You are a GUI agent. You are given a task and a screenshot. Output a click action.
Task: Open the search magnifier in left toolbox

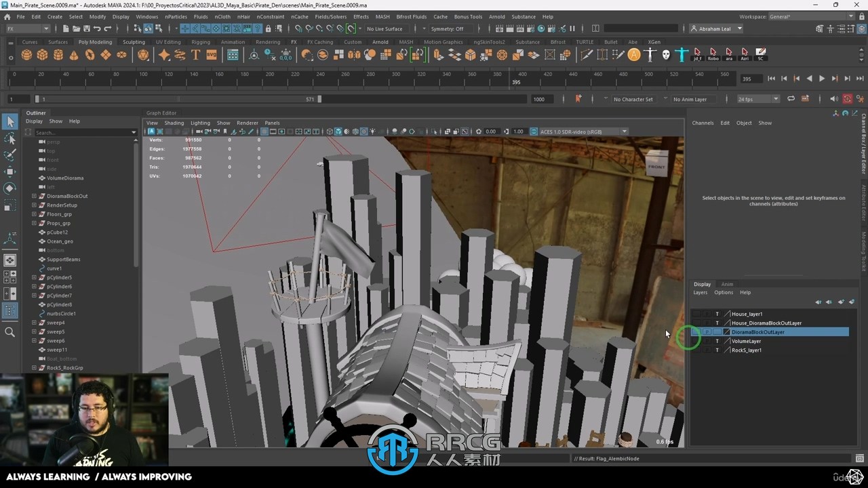(9, 332)
